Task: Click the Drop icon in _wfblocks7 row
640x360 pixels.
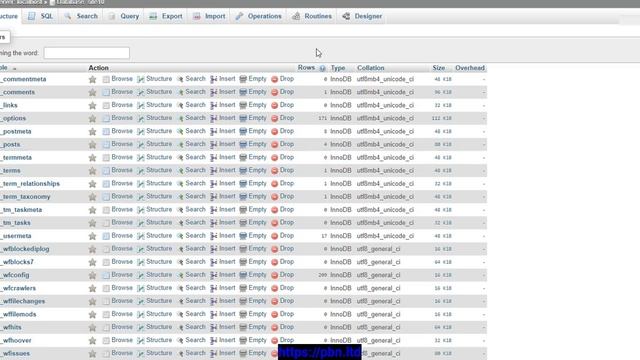Action: 275,262
